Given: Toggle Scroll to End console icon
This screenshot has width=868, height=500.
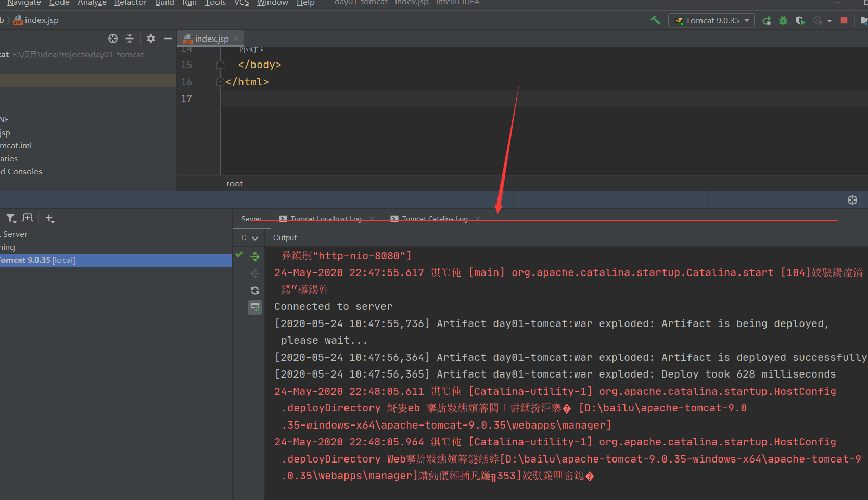Looking at the screenshot, I should pyautogui.click(x=256, y=307).
